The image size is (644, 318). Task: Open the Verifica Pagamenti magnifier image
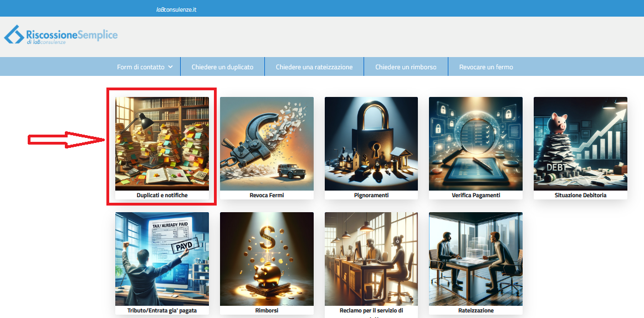[x=476, y=143]
